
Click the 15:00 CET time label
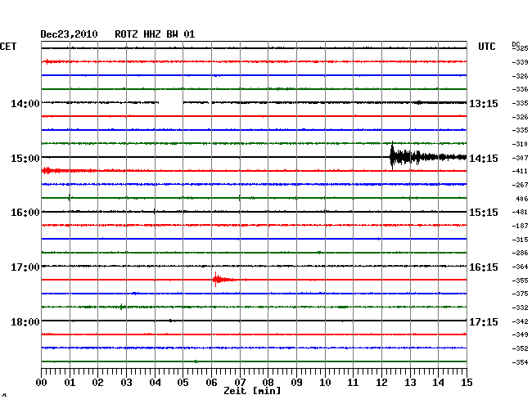coord(25,159)
